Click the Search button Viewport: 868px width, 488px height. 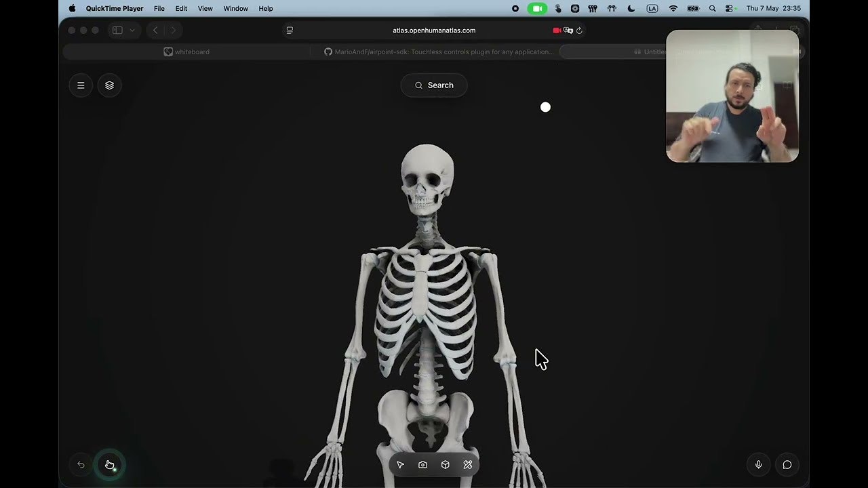pos(434,85)
